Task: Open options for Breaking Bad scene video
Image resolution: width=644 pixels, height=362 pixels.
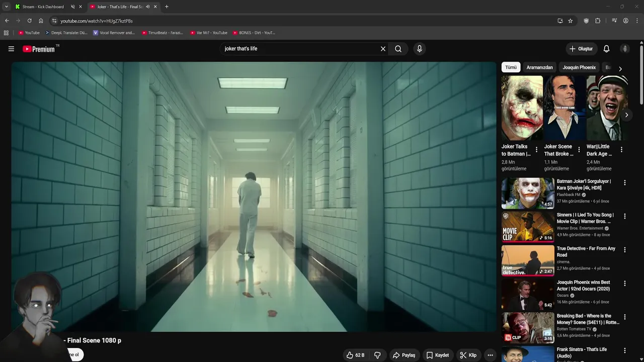Action: 625,317
